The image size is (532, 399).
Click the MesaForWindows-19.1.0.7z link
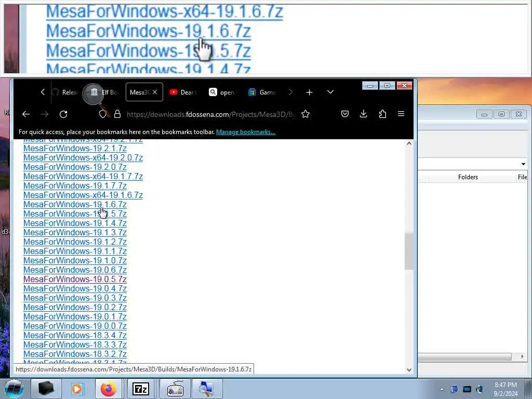75,261
